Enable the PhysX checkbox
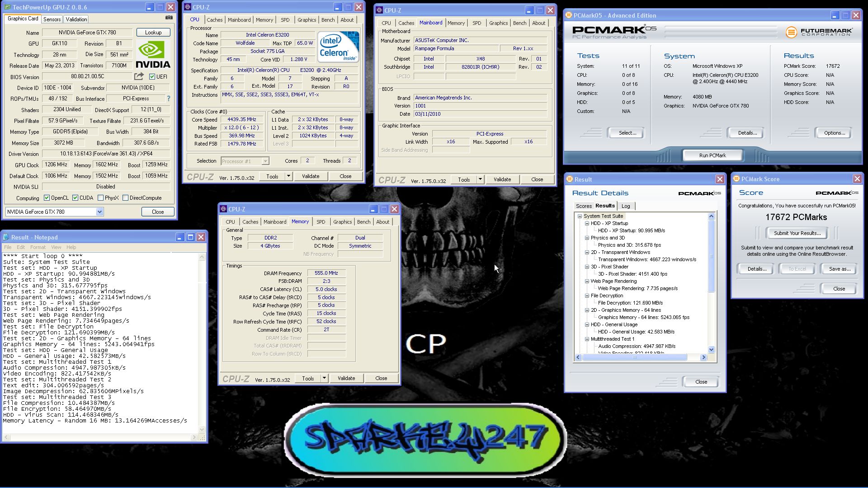Image resolution: width=868 pixels, height=488 pixels. click(100, 198)
